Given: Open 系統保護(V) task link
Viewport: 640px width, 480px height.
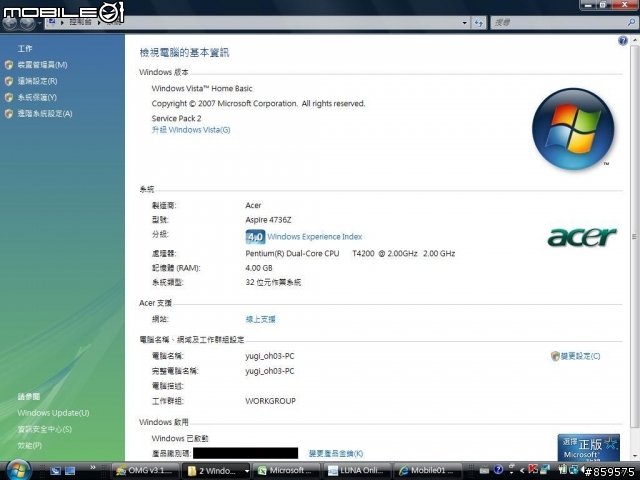Looking at the screenshot, I should point(37,98).
